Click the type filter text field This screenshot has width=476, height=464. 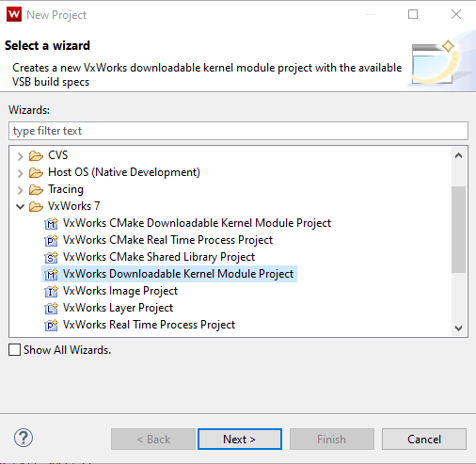(x=238, y=131)
